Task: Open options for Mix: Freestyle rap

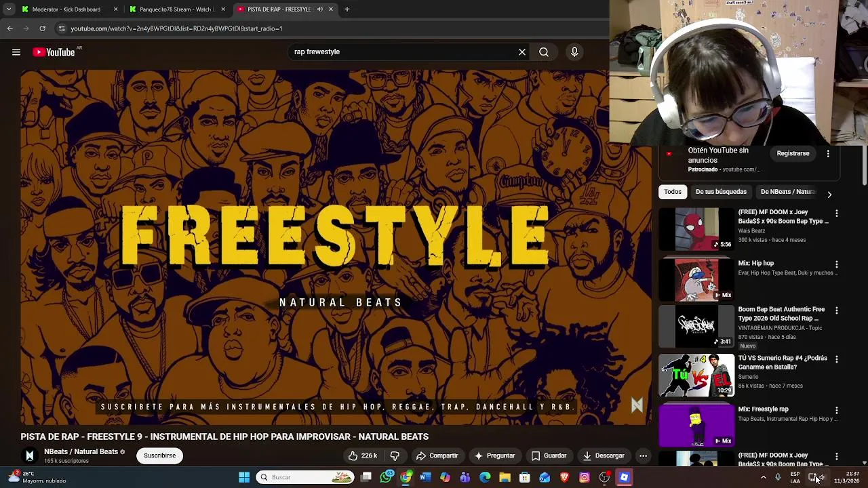Action: [837, 410]
